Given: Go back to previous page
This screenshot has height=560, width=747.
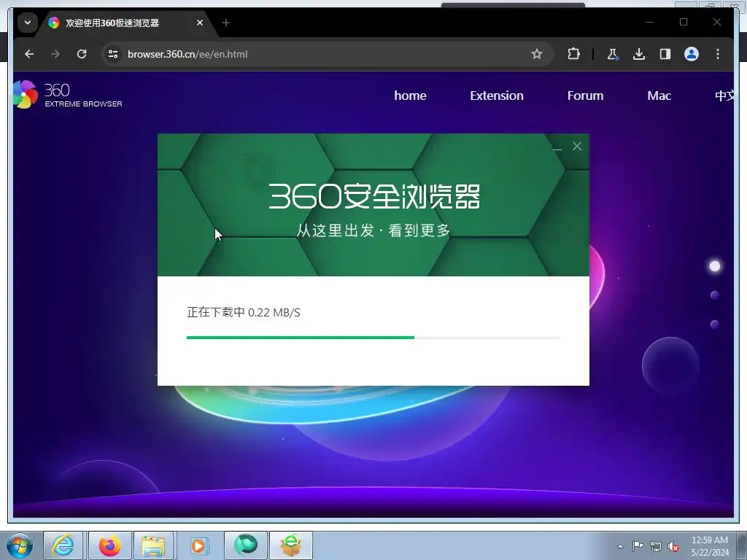Looking at the screenshot, I should (29, 54).
